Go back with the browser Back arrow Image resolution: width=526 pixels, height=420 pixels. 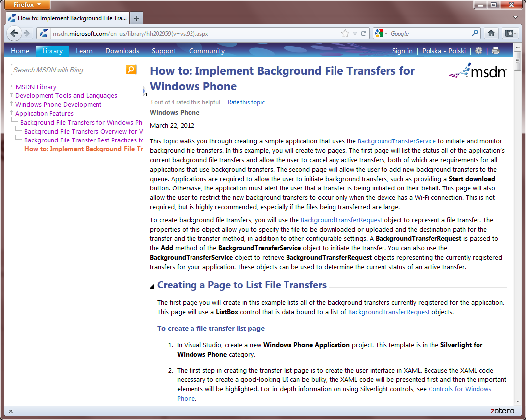coord(14,33)
